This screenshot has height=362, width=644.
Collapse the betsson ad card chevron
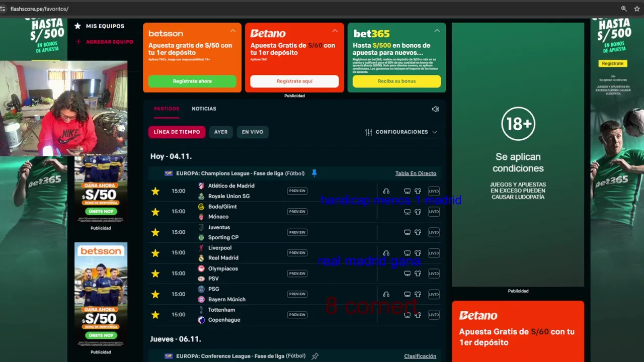[x=232, y=31]
